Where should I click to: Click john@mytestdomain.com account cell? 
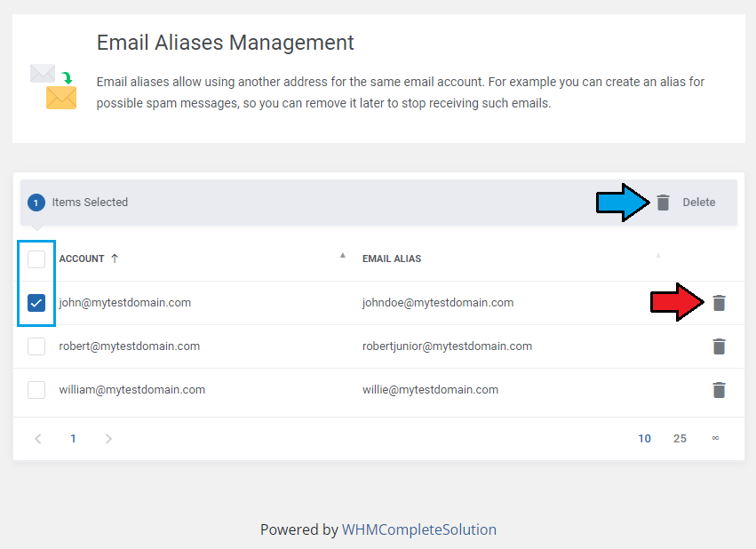coord(125,303)
